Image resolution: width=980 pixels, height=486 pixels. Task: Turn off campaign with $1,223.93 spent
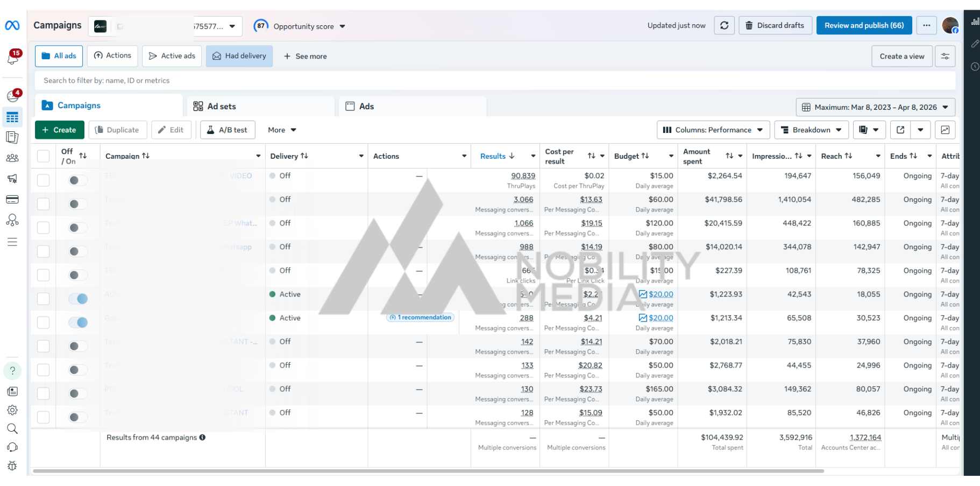(x=78, y=299)
